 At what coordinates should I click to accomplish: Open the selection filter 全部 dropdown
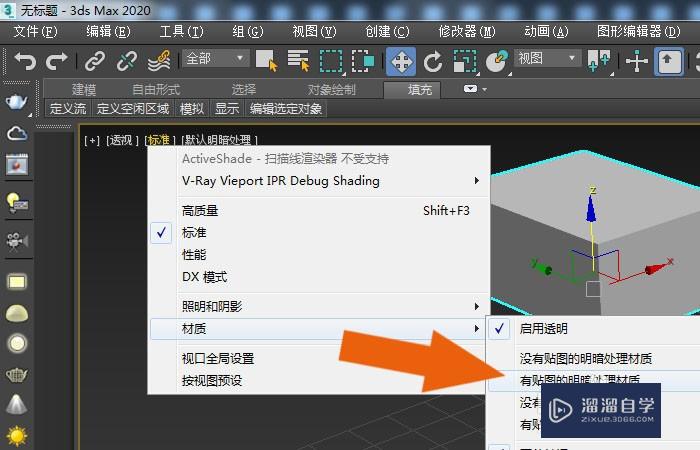click(215, 58)
